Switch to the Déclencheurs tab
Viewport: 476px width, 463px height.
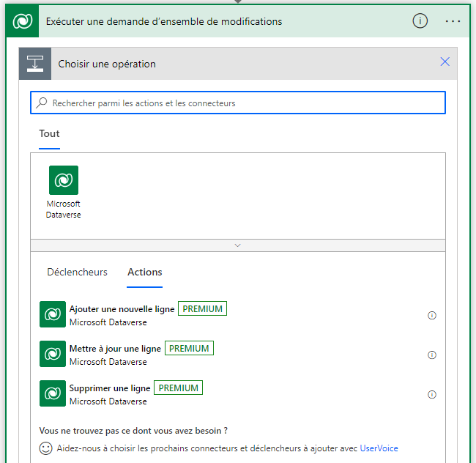click(77, 272)
